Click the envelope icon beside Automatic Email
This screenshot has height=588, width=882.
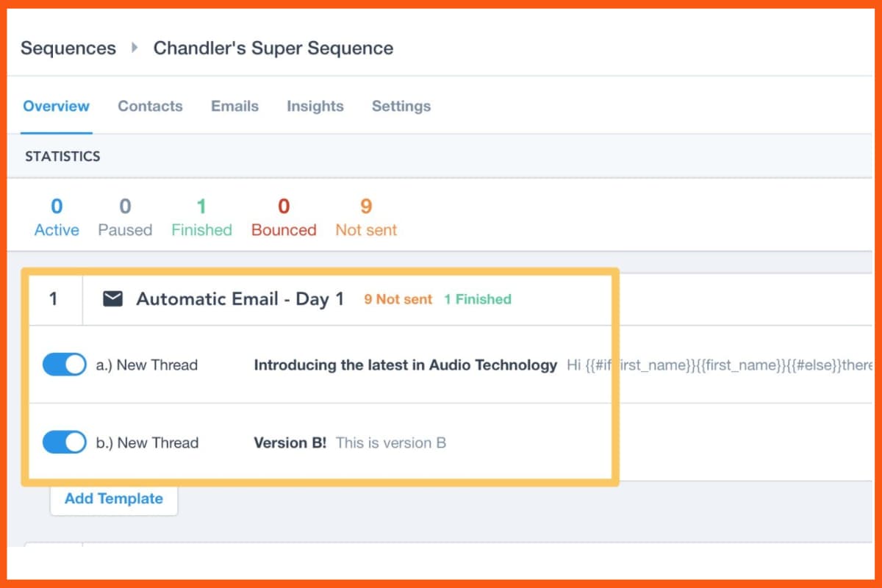tap(112, 298)
